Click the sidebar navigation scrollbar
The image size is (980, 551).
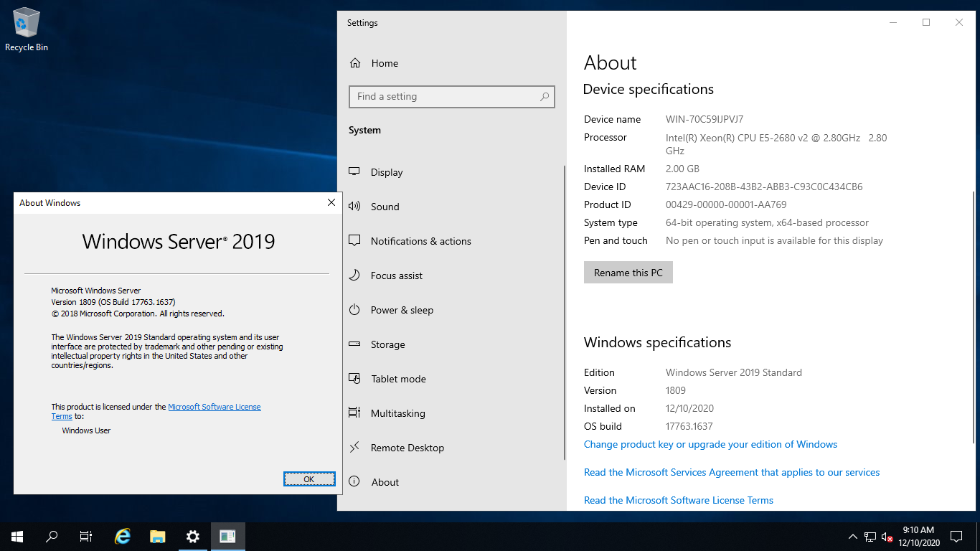[565, 312]
